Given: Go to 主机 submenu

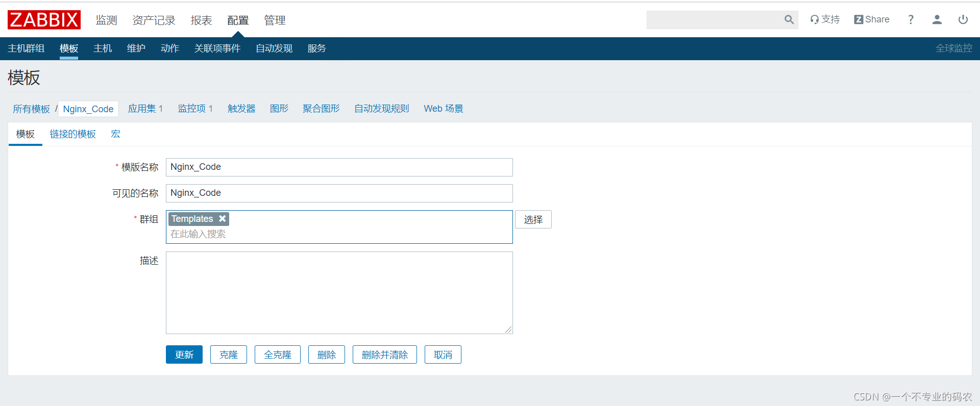Looking at the screenshot, I should click(103, 48).
